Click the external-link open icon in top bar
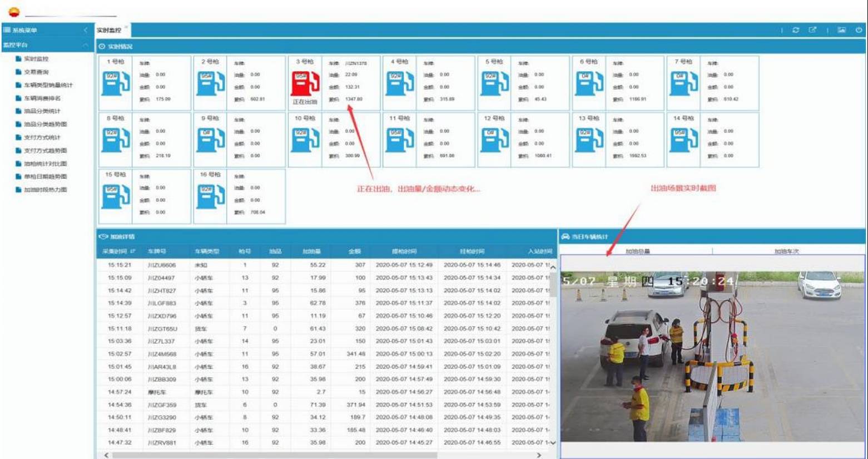868x459 pixels. coord(812,30)
